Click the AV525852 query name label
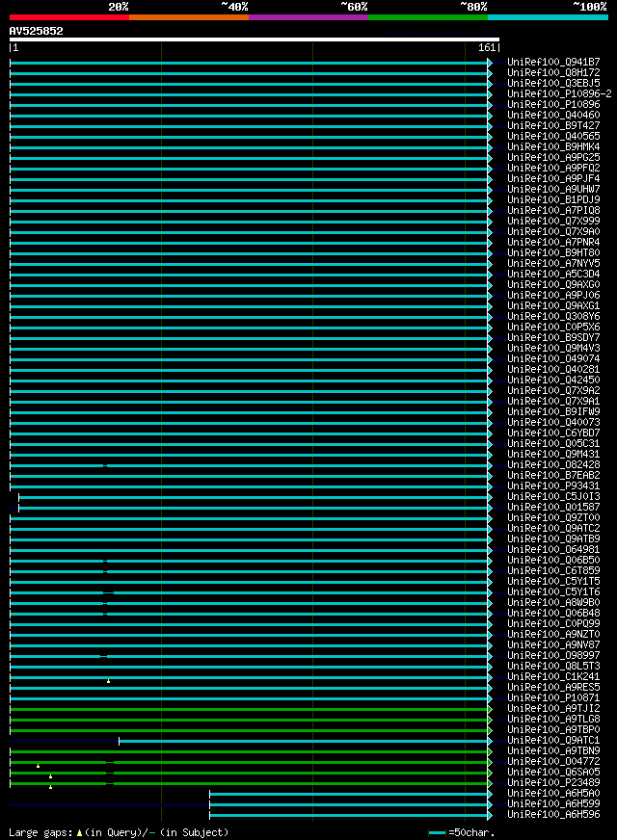617x840 pixels. [x=36, y=31]
